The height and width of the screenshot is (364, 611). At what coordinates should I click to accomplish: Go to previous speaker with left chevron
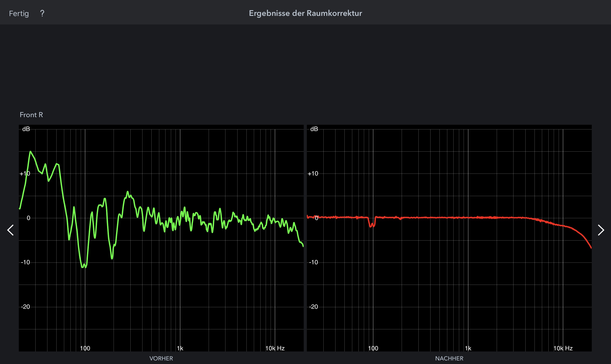pos(11,230)
